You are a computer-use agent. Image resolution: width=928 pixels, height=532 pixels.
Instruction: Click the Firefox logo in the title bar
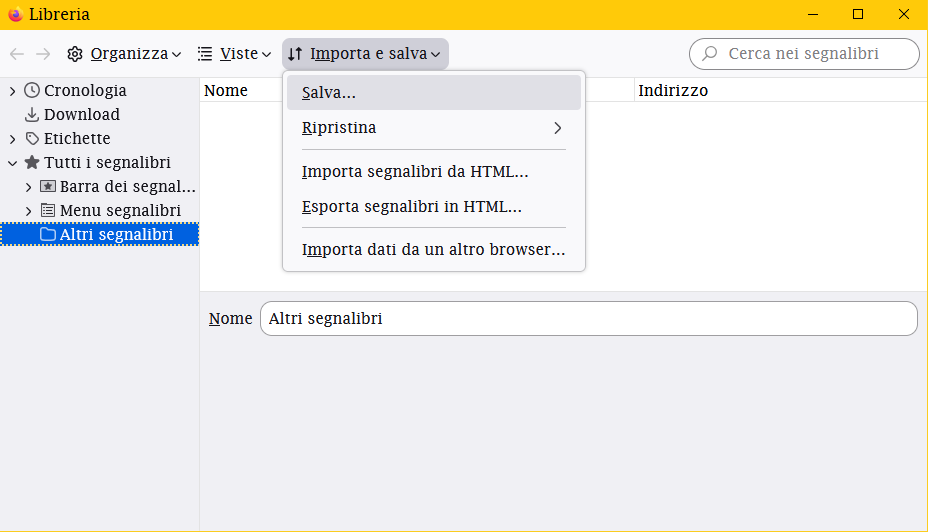point(15,14)
